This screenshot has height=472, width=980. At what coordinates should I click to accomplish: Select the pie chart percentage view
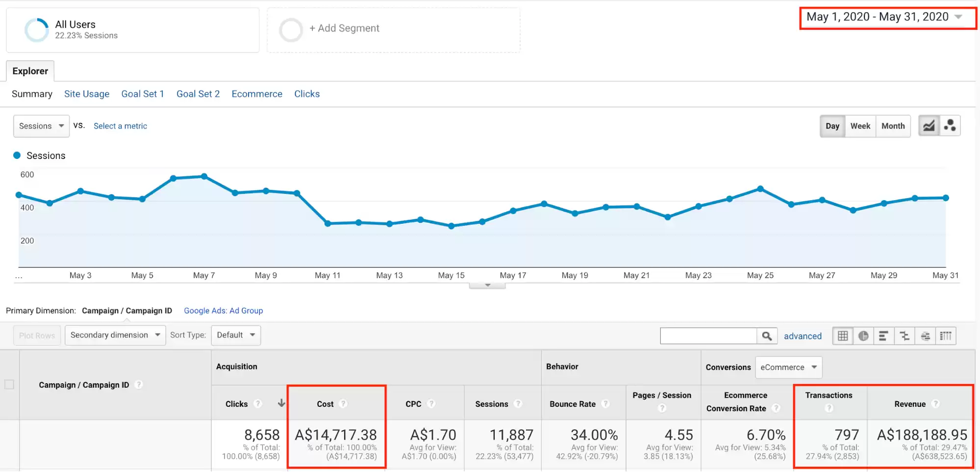[863, 336]
